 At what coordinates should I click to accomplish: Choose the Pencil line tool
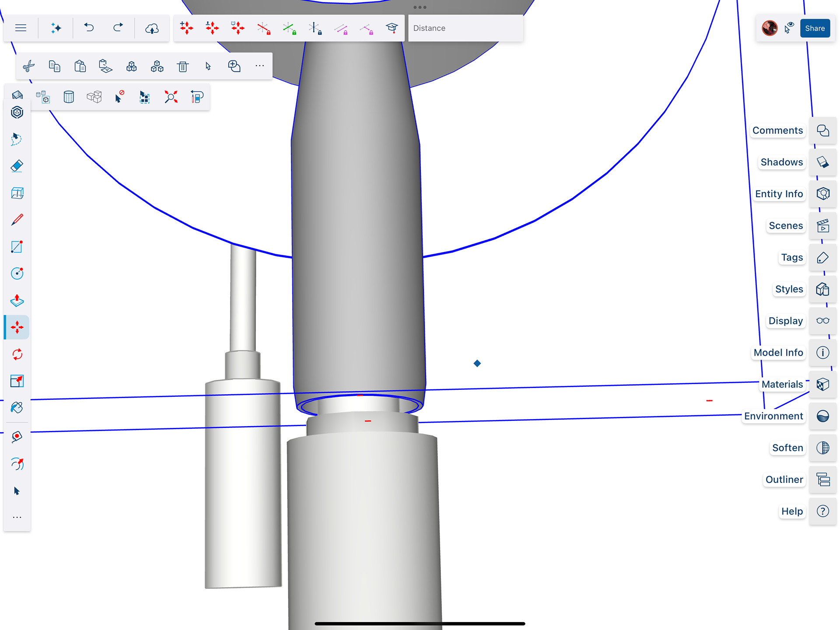(17, 220)
